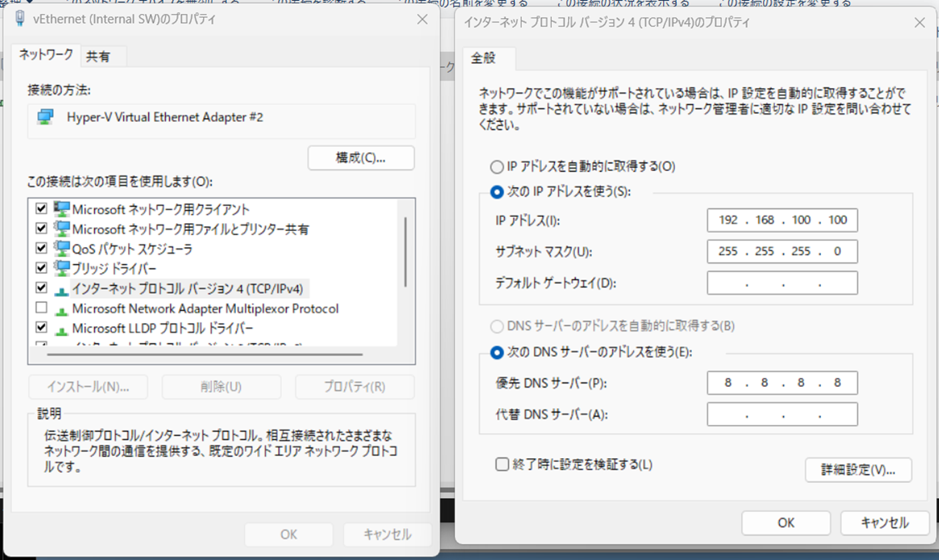Check Microsoft Network Adapter Multiplexor Protocol checkbox

[41, 308]
